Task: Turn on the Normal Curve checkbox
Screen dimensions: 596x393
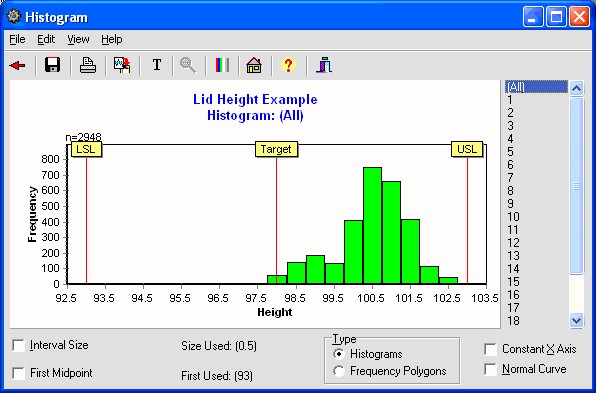Action: pyautogui.click(x=490, y=369)
